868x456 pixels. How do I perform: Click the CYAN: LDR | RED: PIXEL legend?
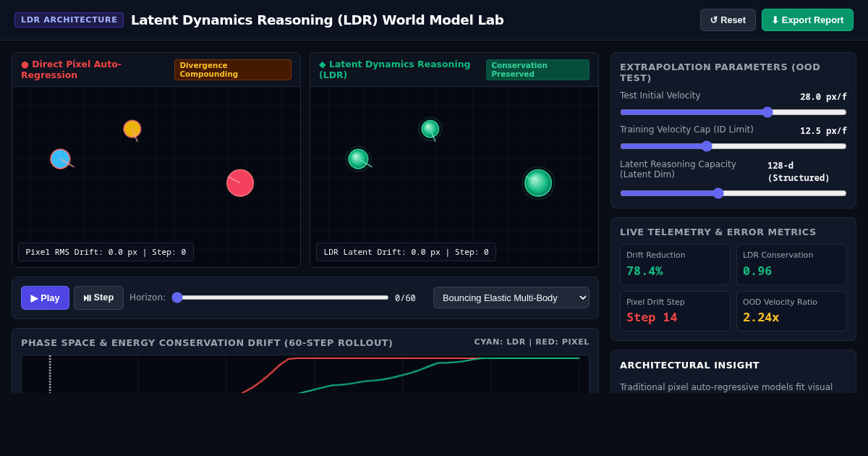click(532, 342)
